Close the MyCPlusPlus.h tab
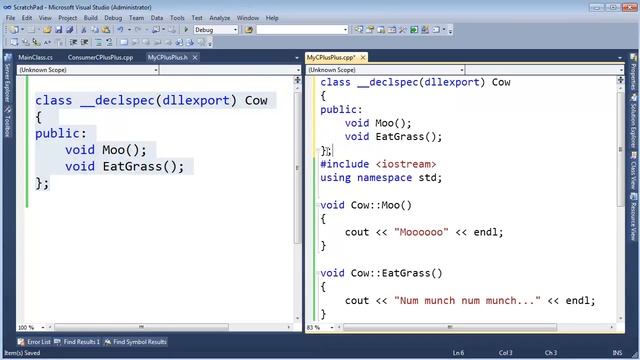This screenshot has width=640, height=360. click(195, 58)
